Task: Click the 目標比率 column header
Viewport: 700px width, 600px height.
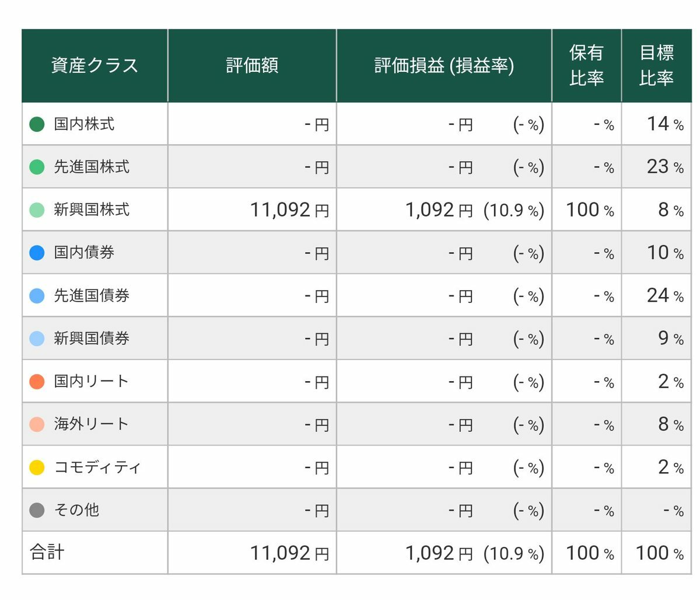Action: (656, 65)
